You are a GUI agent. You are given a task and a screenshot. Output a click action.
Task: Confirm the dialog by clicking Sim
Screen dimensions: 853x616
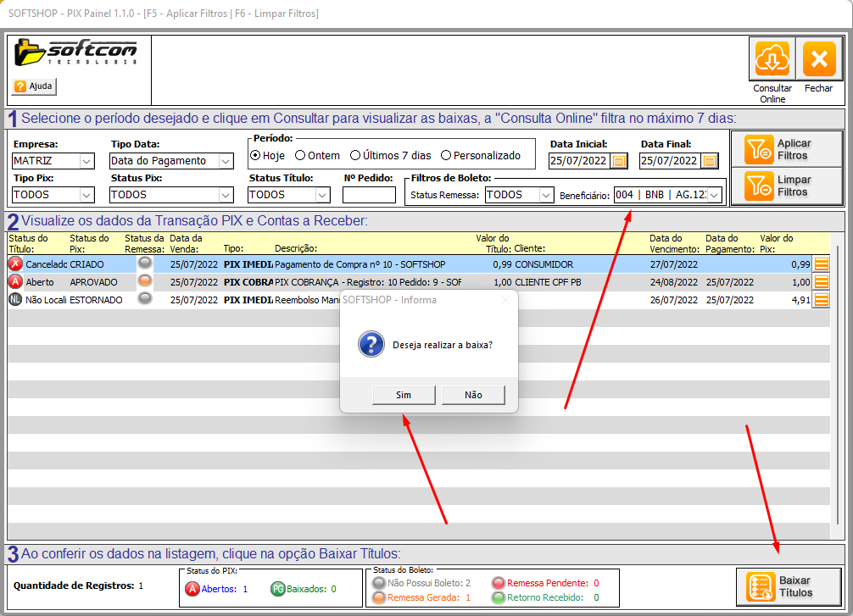coord(404,395)
